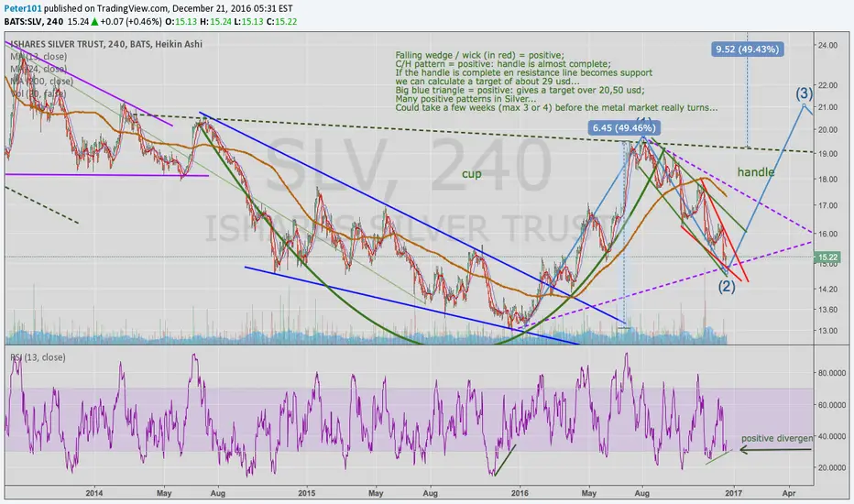Click the 60.0000 RSI axis label

(x=831, y=405)
